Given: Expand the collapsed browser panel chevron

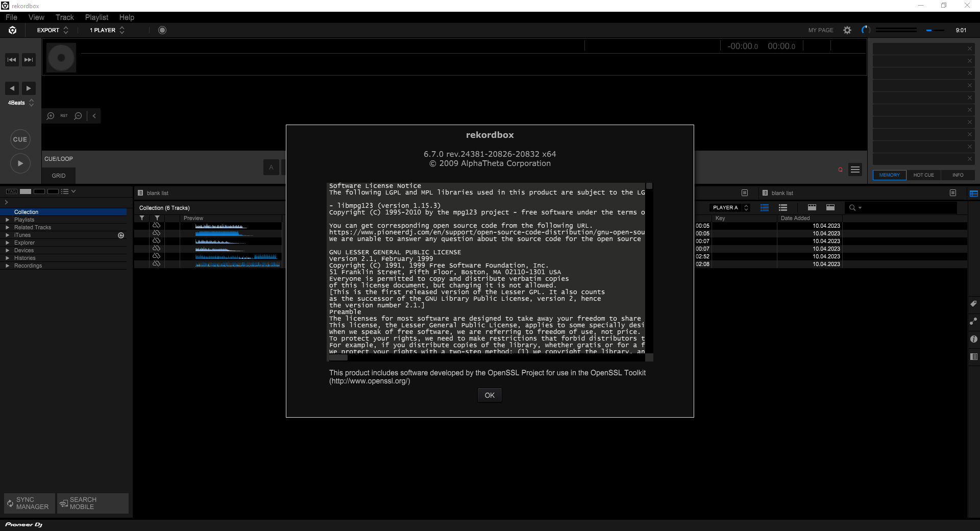Looking at the screenshot, I should pos(6,203).
